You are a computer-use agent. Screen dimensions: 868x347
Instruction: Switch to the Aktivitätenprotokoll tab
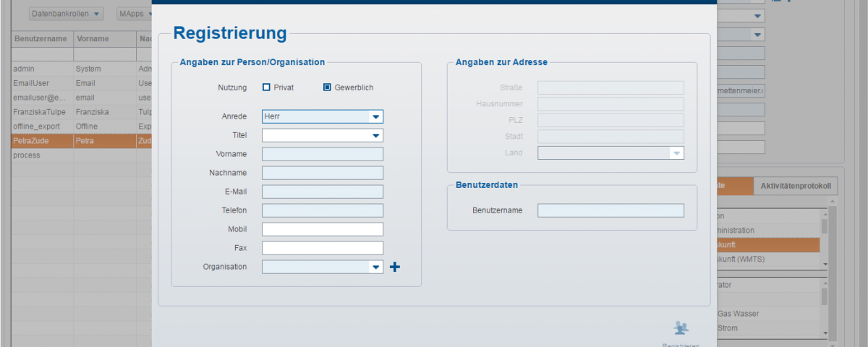pyautogui.click(x=796, y=186)
